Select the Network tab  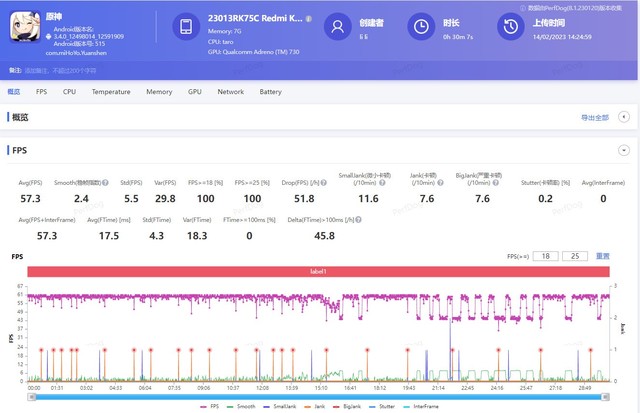coord(230,91)
